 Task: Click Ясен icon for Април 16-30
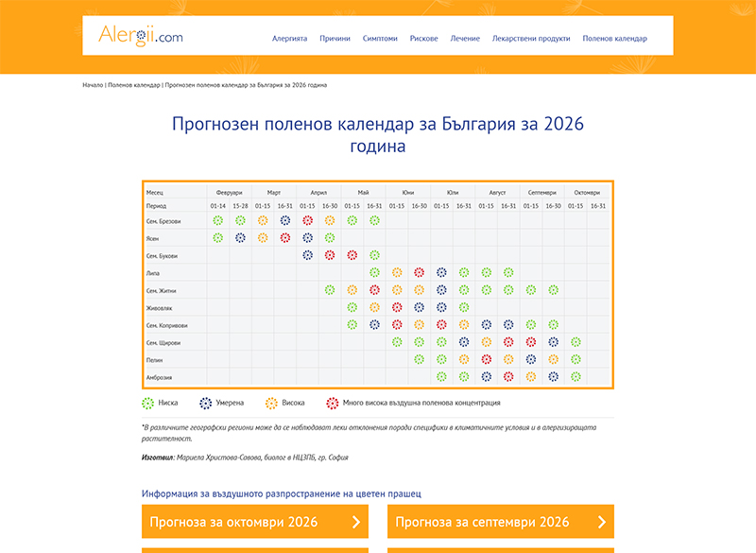[x=330, y=237]
